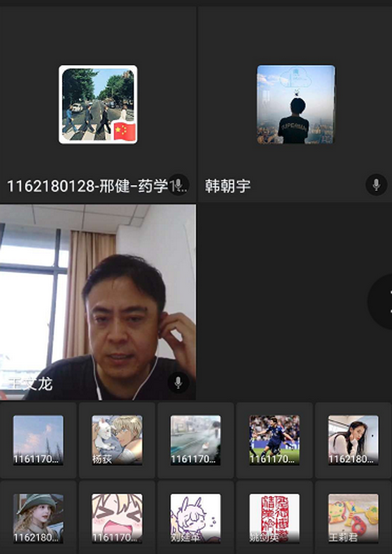Select 韩朝宇's skyline avatar picture
Image resolution: width=392 pixels, height=554 pixels.
pos(295,105)
